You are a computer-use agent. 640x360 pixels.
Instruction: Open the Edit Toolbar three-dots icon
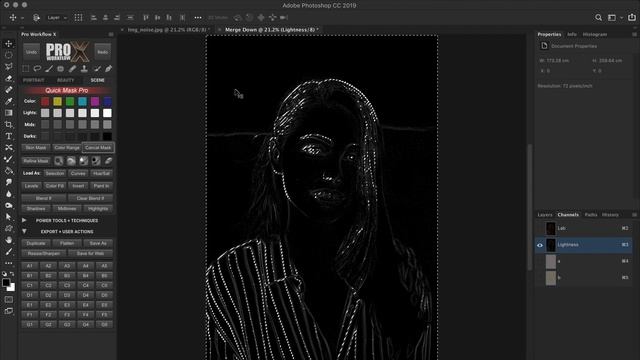click(x=9, y=263)
